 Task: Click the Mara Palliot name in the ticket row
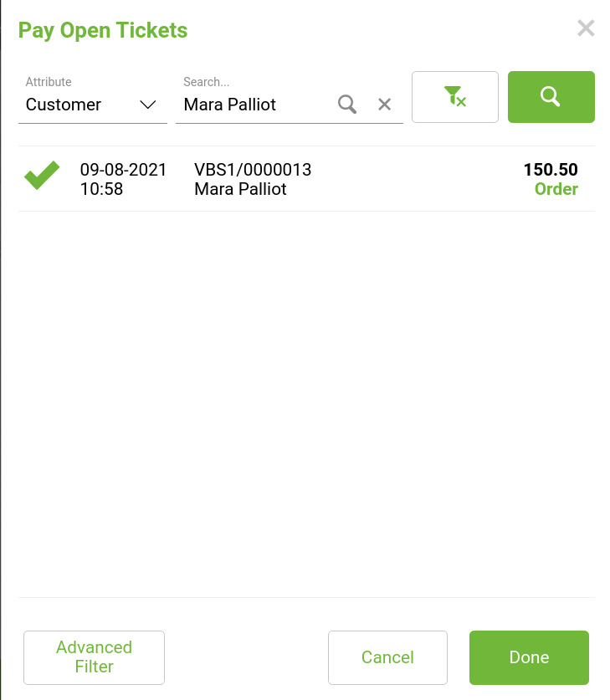click(x=240, y=189)
